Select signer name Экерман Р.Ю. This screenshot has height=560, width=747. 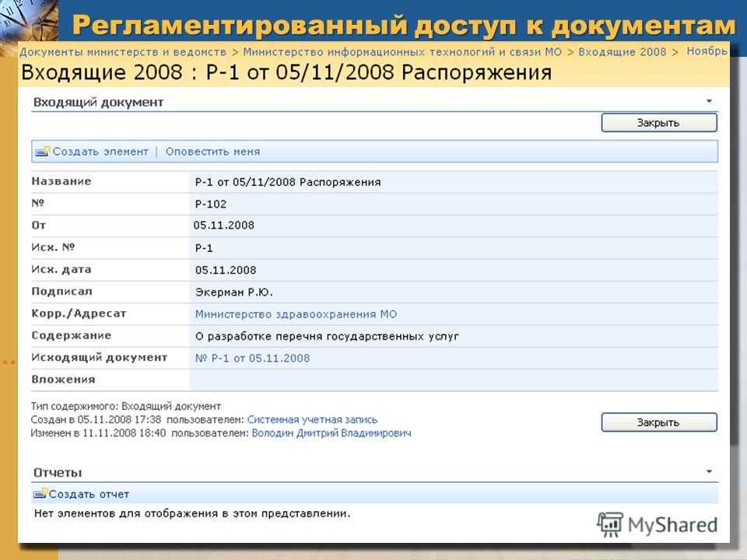pos(234,292)
